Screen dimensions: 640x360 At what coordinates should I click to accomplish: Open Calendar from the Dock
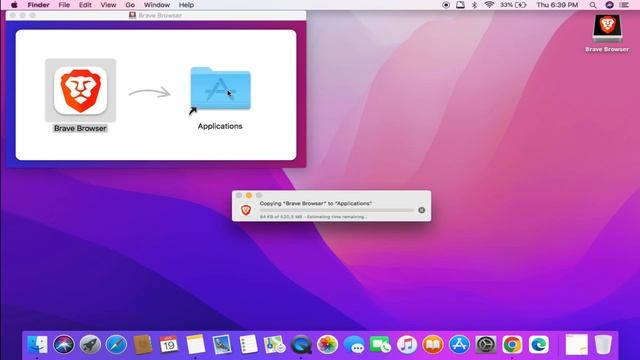[x=169, y=344]
